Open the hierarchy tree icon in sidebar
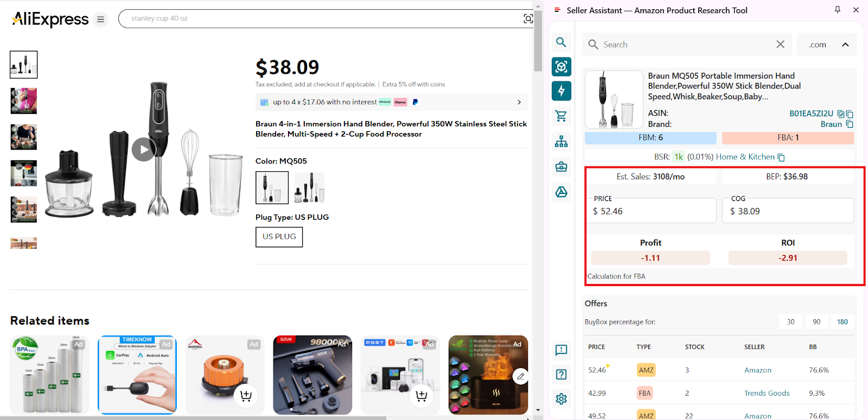Image resolution: width=868 pixels, height=420 pixels. click(561, 141)
